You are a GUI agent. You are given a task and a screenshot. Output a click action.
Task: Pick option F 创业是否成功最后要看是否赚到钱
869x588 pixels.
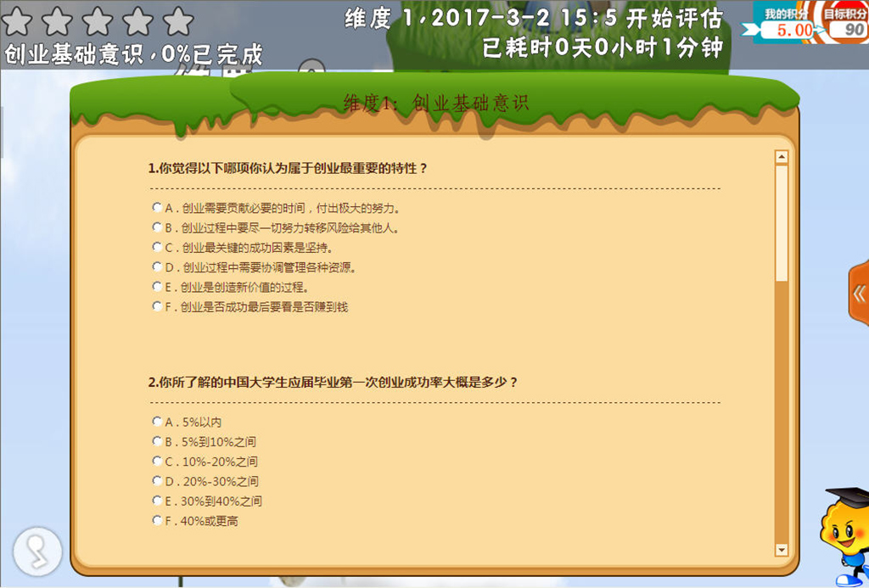[x=157, y=306]
